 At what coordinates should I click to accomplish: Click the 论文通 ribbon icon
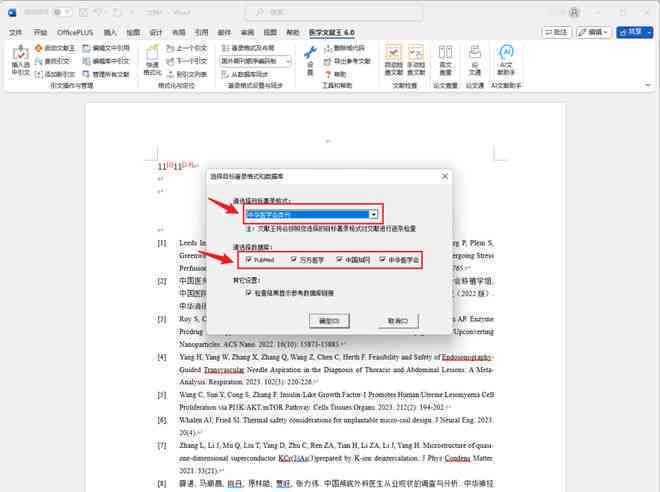[474, 61]
